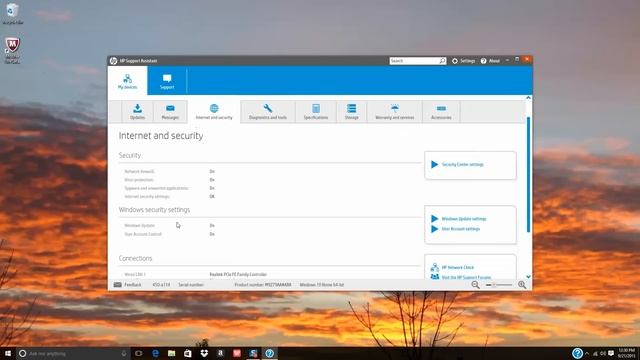Click the Internet security settings row
Image resolution: width=640 pixels, height=360 pixels.
pos(170,196)
